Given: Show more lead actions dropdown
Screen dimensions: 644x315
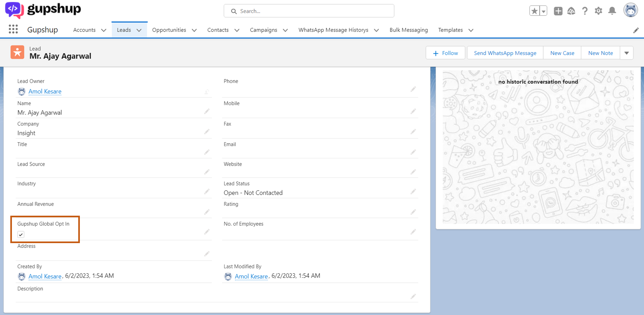Looking at the screenshot, I should click(x=627, y=53).
